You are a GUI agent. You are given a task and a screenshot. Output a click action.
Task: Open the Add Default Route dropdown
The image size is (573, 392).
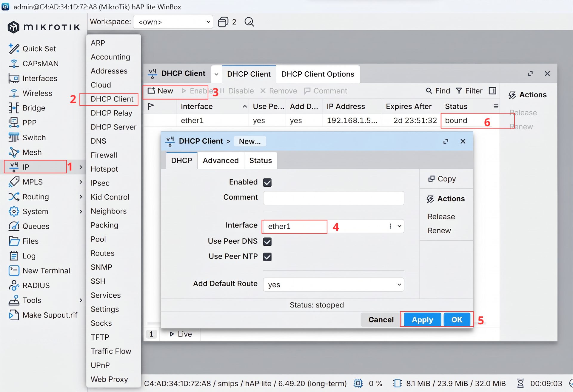pyautogui.click(x=334, y=285)
